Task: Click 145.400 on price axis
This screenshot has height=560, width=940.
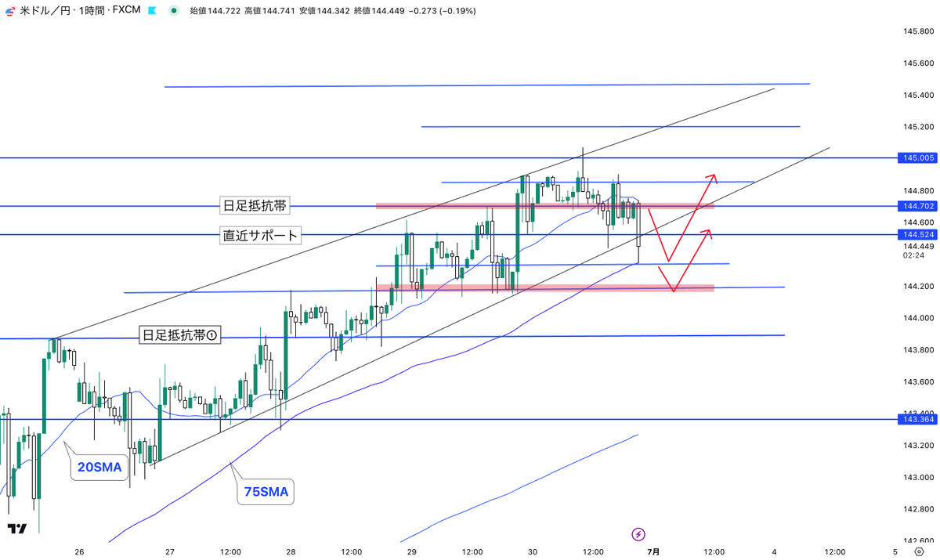Action: 916,95
